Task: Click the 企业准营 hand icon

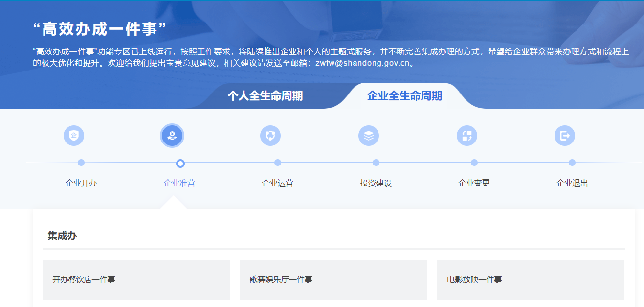Action: coord(172,136)
